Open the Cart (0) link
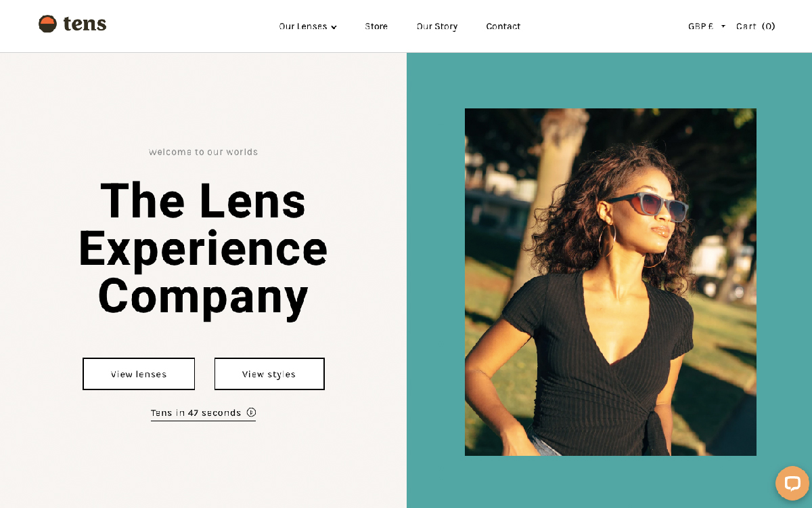The width and height of the screenshot is (812, 508). click(x=756, y=26)
